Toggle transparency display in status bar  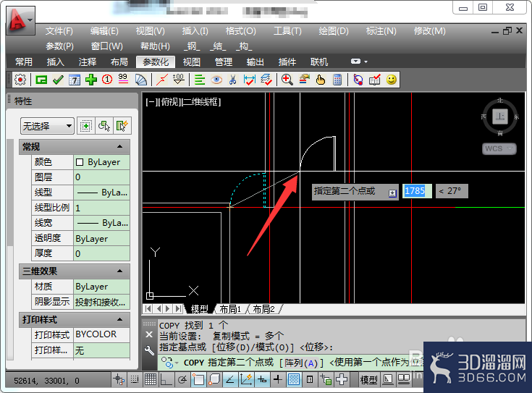(x=294, y=380)
